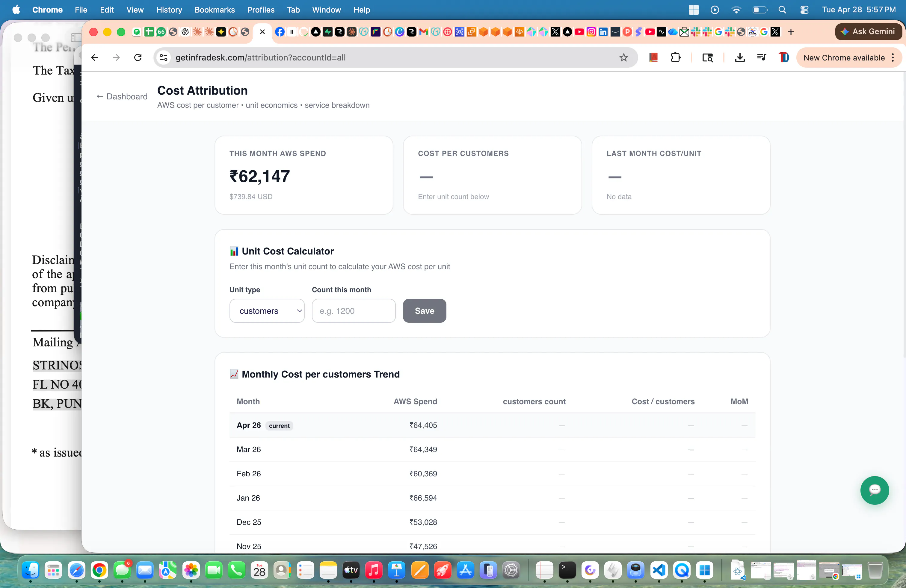Select the Apr 26 current row

click(x=492, y=425)
